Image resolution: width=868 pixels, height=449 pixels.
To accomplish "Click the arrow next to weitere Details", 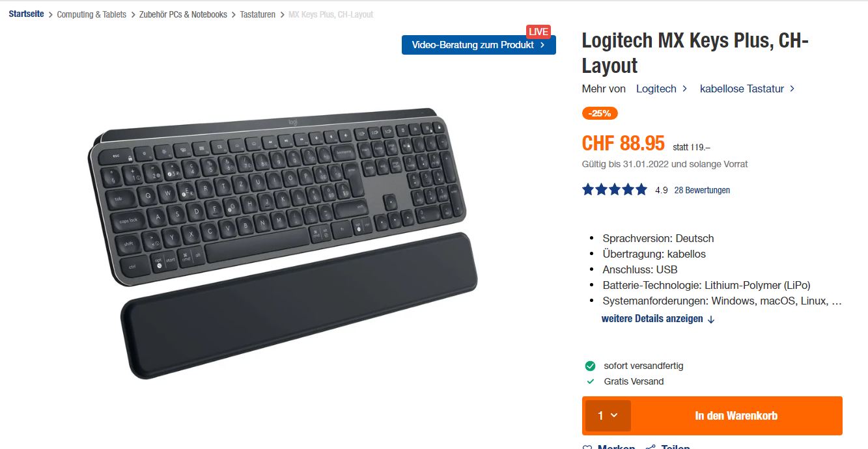I will [711, 320].
